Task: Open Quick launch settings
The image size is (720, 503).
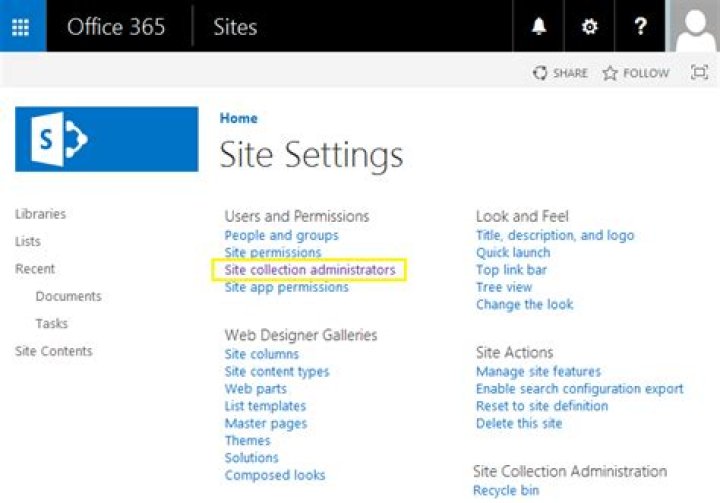Action: coord(513,253)
